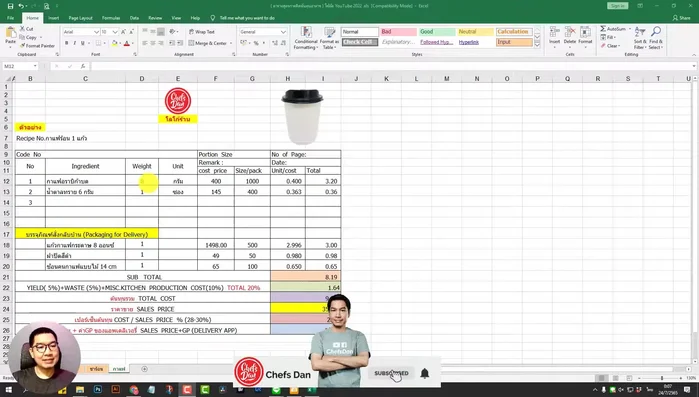Switch to the Formulas tab
Screen dimensions: 699x397
point(111,18)
